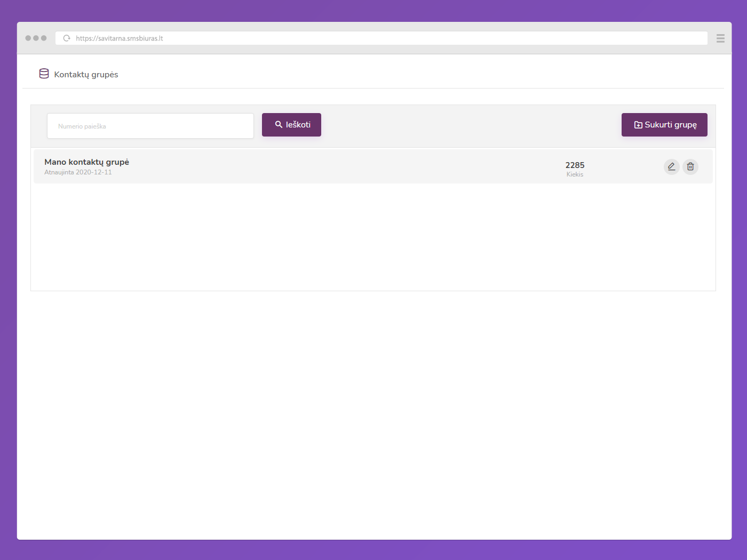Click the browser window control dots
This screenshot has height=560, width=747.
(36, 38)
